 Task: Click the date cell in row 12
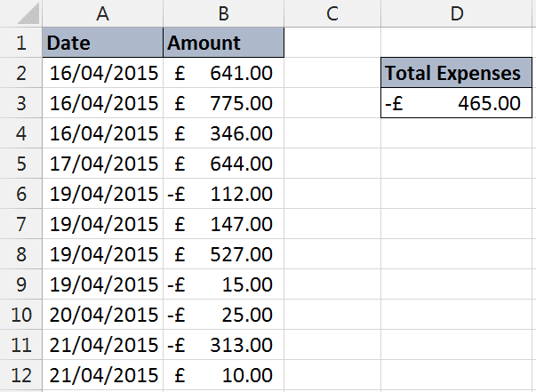pos(102,374)
